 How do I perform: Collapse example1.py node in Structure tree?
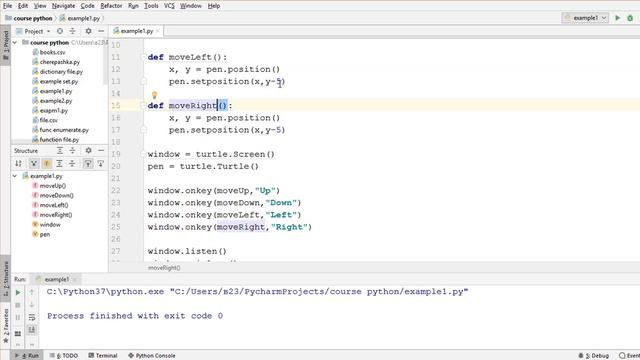tap(15, 176)
